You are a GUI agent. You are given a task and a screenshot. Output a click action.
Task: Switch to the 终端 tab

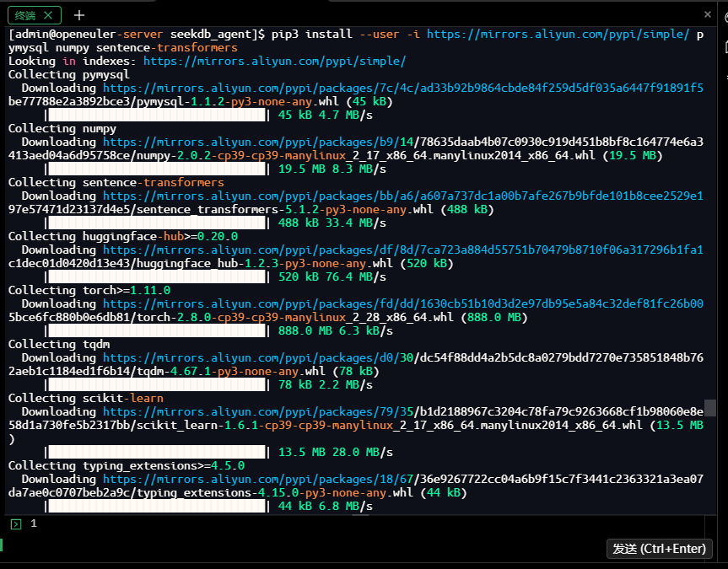tap(25, 15)
